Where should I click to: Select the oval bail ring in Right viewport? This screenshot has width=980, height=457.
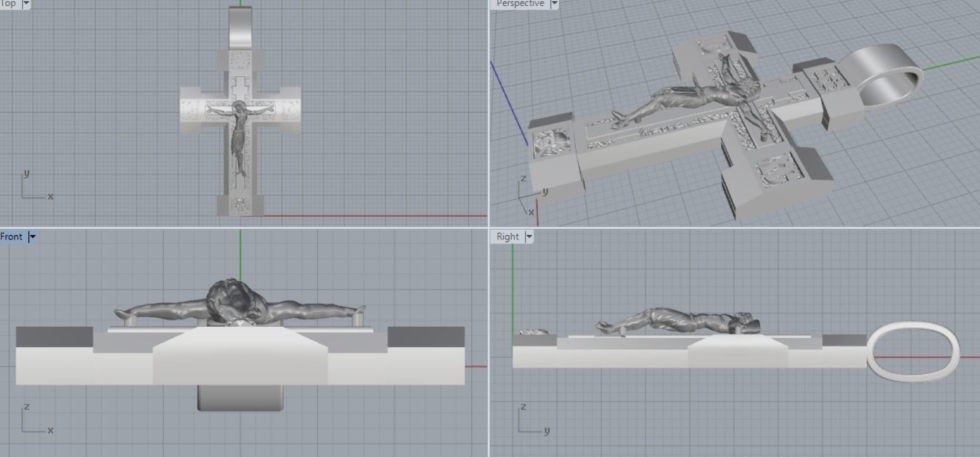coord(913,351)
